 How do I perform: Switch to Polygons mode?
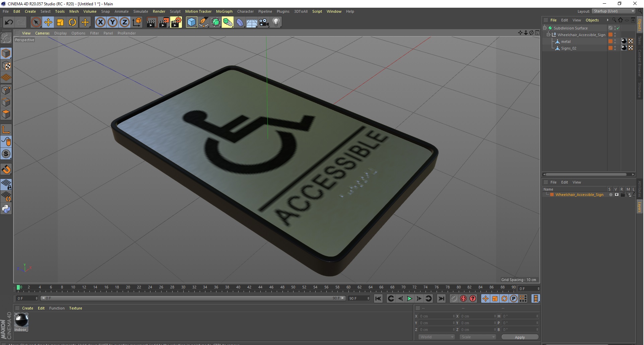pos(6,114)
